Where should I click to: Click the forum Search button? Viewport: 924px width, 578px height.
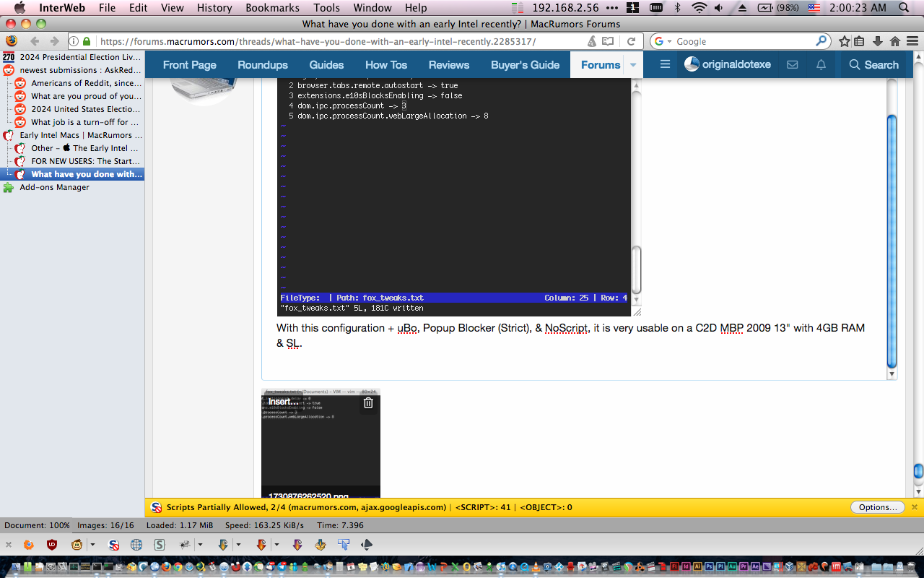click(x=873, y=64)
